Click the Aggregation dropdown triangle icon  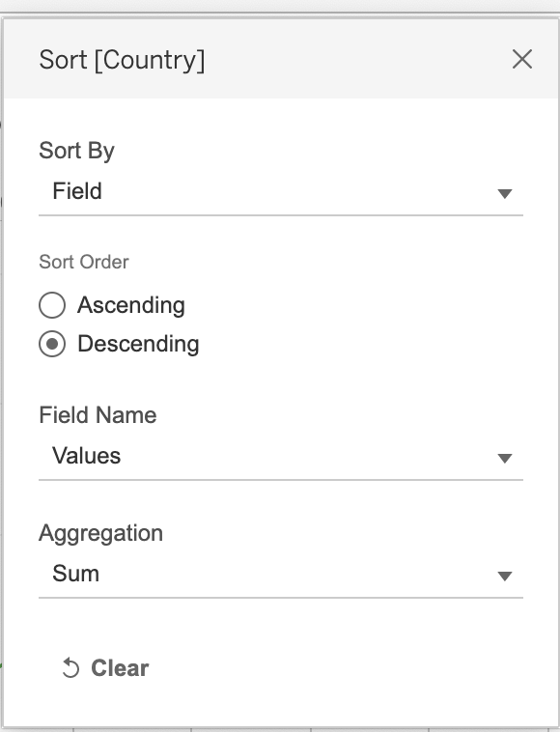click(x=505, y=576)
